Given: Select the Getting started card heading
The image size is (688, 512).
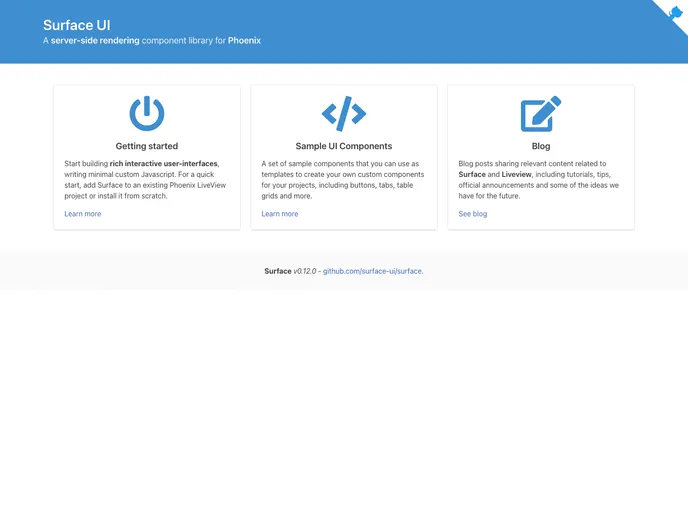Looking at the screenshot, I should (x=147, y=146).
